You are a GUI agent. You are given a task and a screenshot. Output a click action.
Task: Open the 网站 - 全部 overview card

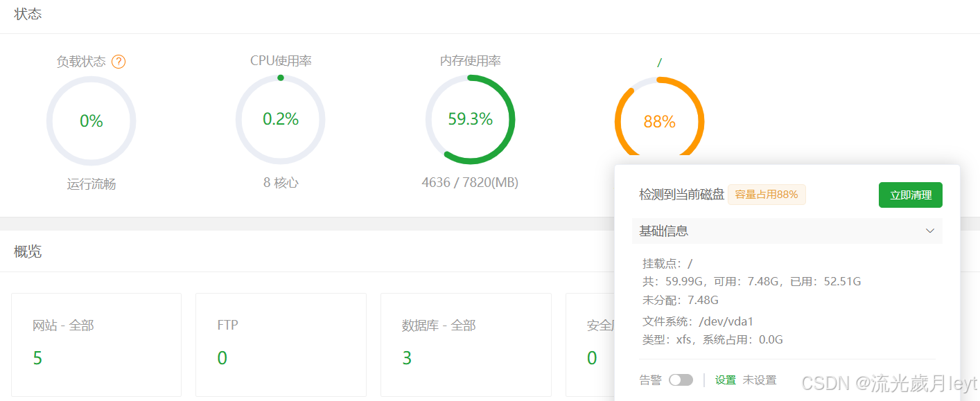(96, 344)
